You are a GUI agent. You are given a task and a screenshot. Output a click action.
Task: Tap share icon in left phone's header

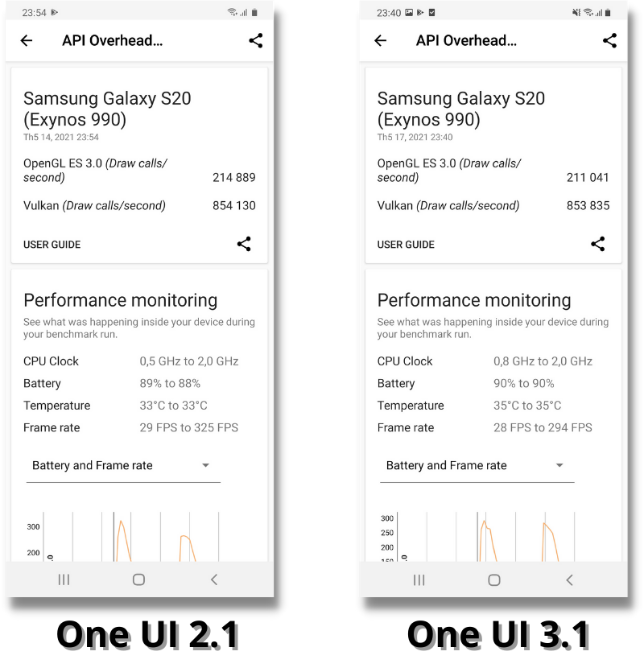256,40
